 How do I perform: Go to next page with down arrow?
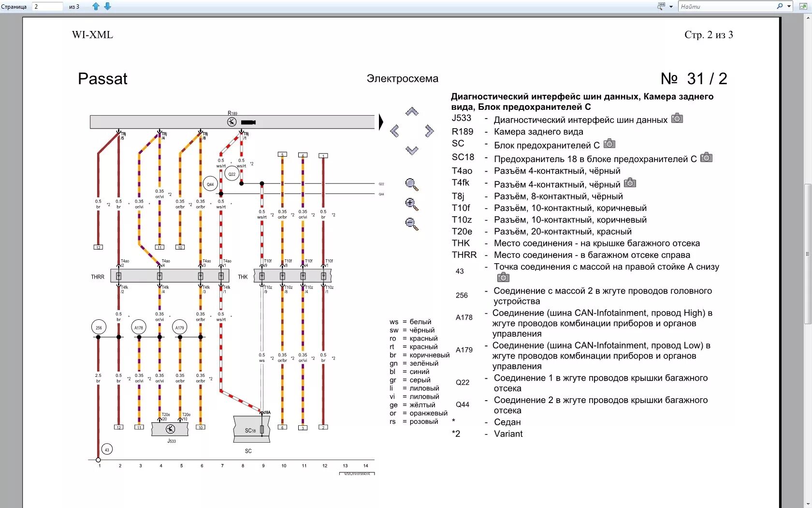(107, 6)
